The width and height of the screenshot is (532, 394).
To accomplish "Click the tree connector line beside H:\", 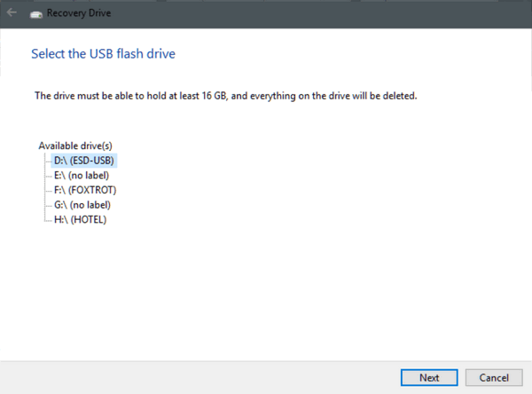I will point(48,221).
